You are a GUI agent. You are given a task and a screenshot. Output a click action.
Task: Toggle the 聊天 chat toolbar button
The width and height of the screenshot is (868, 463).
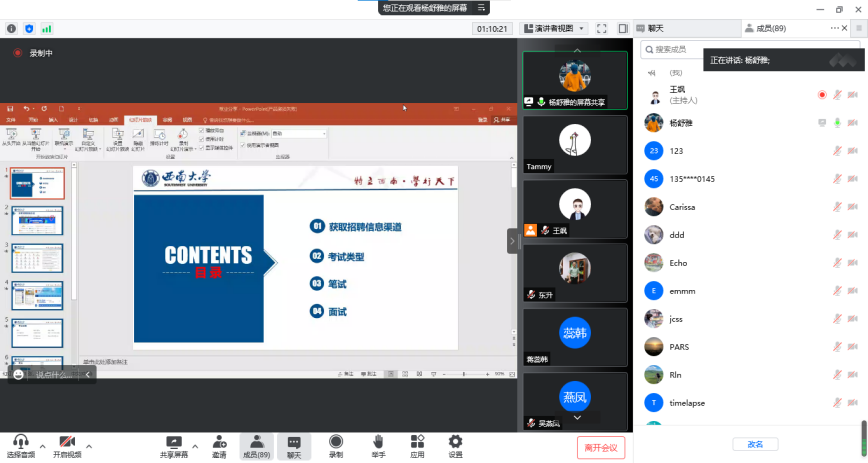(294, 443)
